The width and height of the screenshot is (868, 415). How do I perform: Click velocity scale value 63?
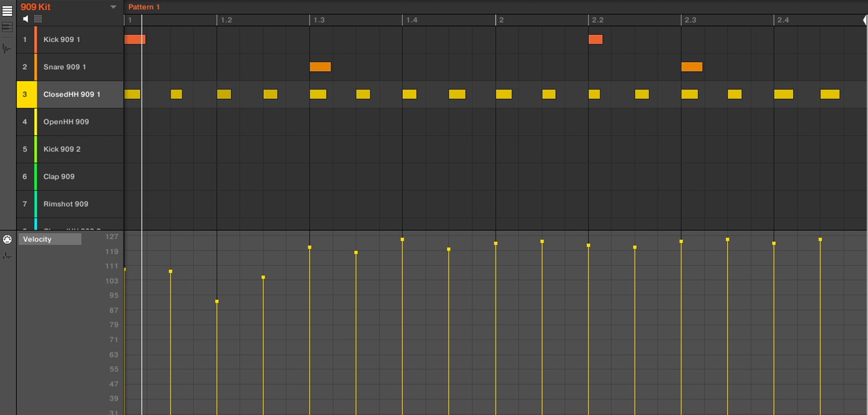(114, 355)
